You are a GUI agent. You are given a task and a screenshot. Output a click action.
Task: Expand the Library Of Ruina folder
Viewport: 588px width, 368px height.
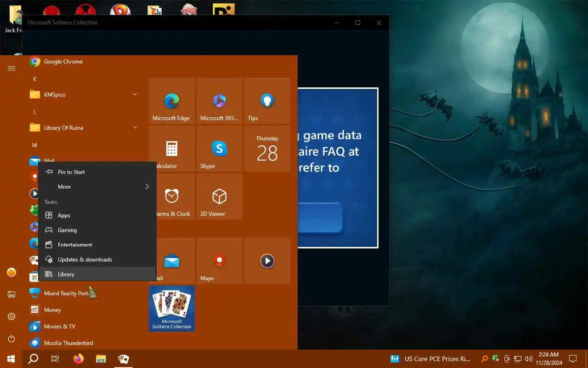coord(84,127)
